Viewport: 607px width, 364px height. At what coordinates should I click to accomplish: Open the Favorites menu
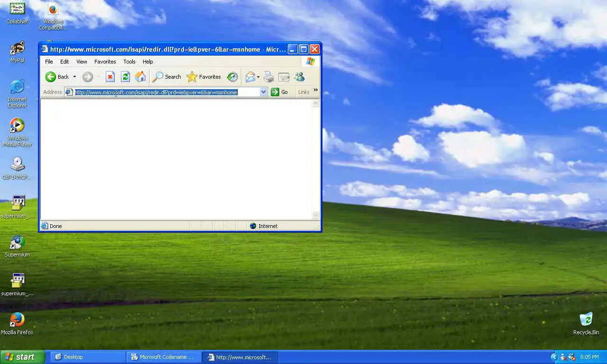coord(105,62)
